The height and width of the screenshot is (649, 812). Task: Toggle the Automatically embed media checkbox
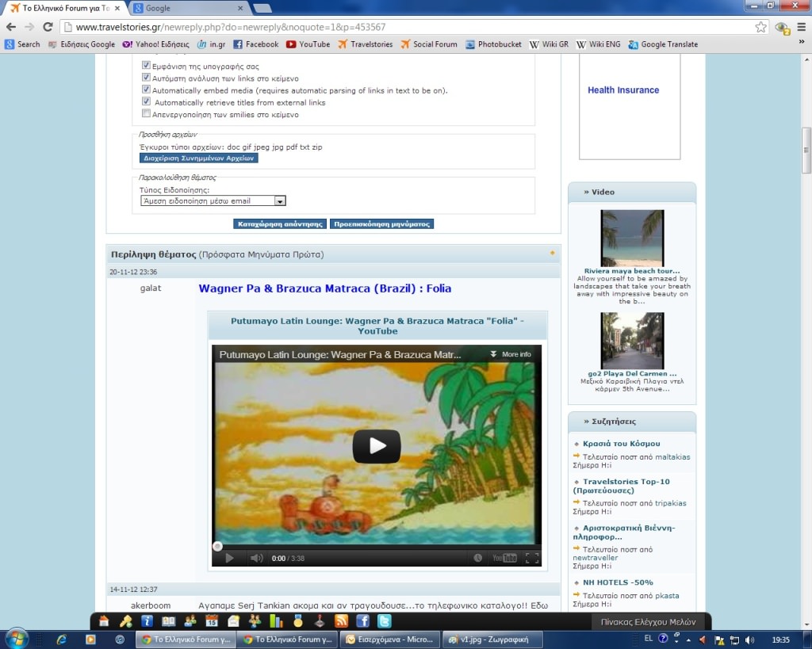146,90
